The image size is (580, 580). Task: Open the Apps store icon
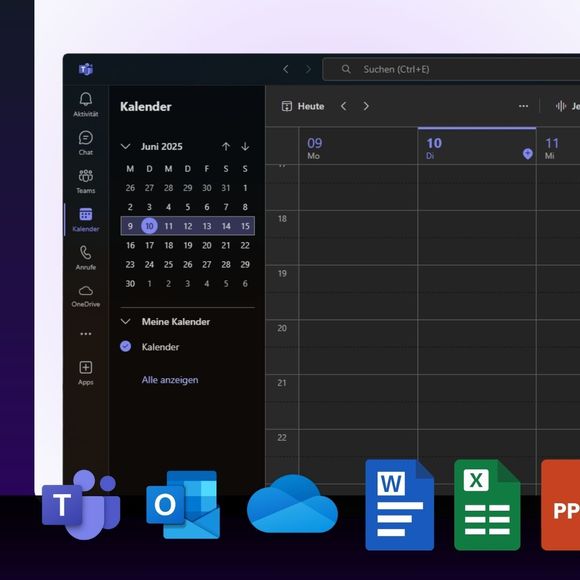coord(85,367)
